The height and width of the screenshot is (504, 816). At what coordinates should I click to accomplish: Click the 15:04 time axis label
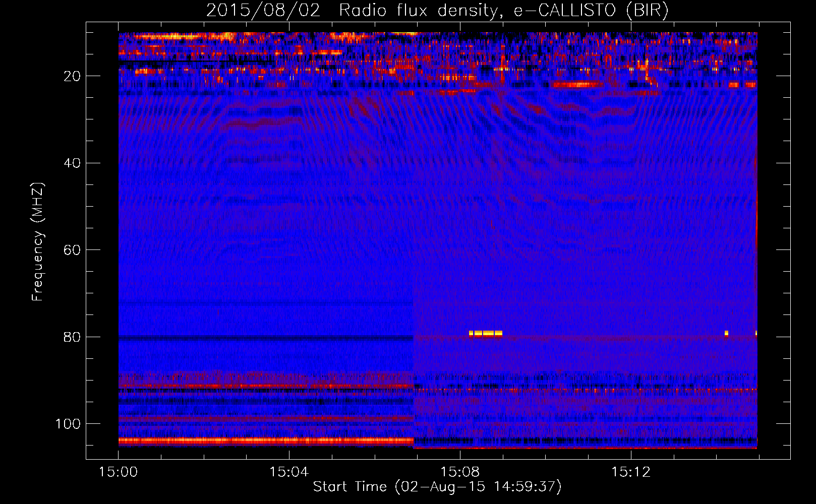[x=289, y=472]
